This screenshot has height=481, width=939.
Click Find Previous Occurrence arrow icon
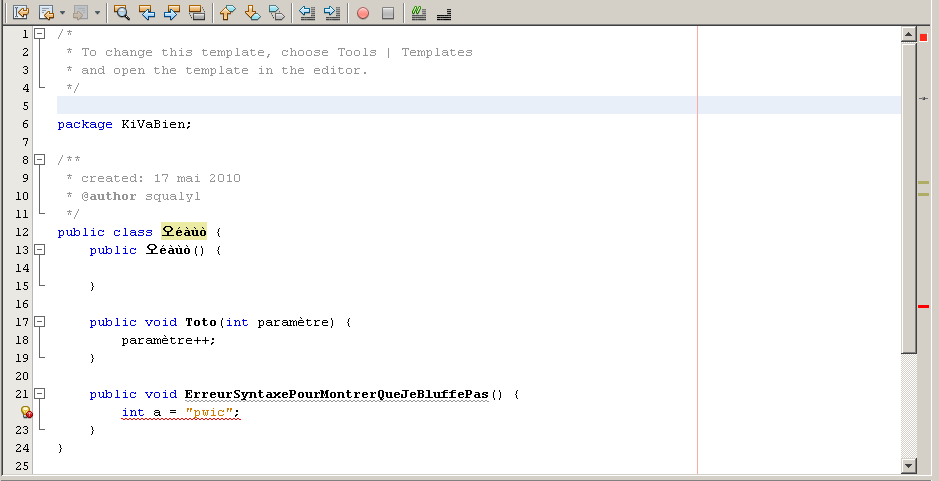(x=147, y=13)
